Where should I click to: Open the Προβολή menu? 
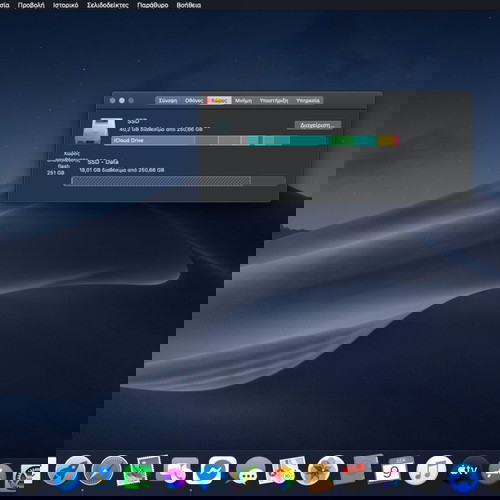pos(31,5)
